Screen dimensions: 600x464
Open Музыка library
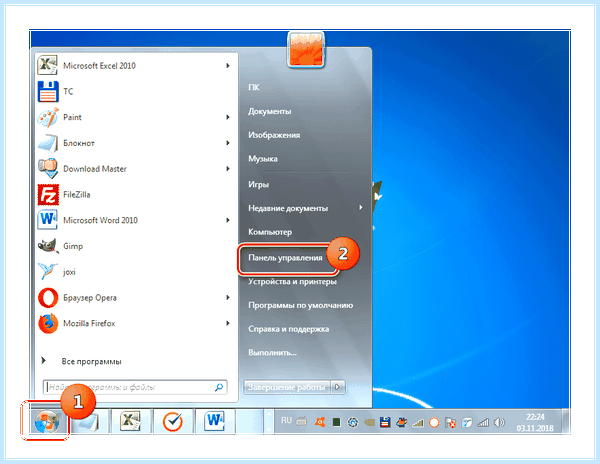click(x=262, y=159)
